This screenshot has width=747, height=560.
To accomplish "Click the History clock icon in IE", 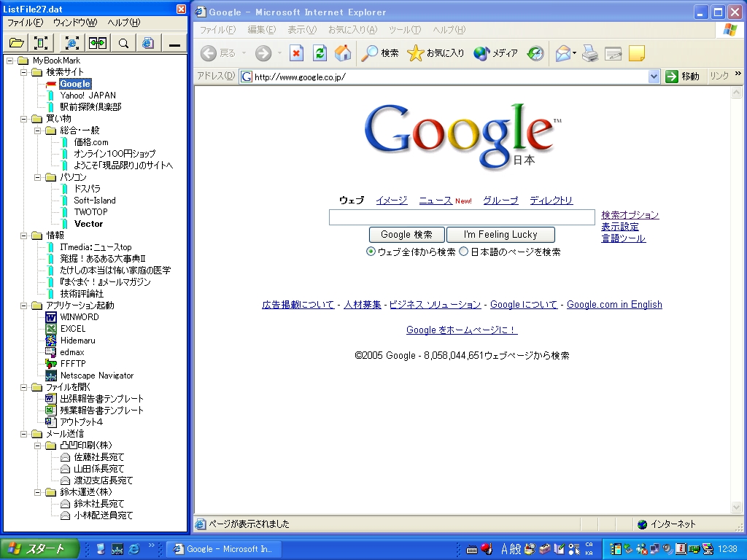I will (x=535, y=52).
